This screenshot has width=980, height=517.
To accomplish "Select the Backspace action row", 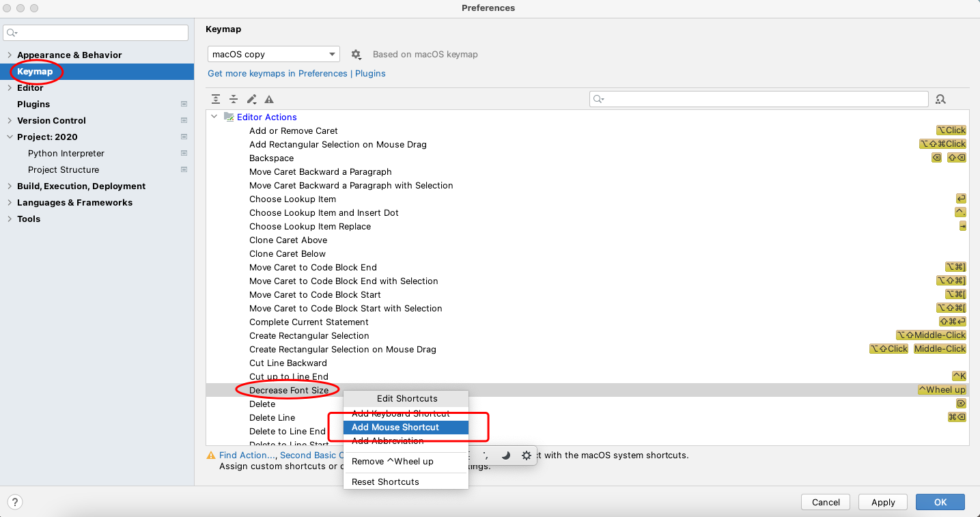I will click(587, 158).
